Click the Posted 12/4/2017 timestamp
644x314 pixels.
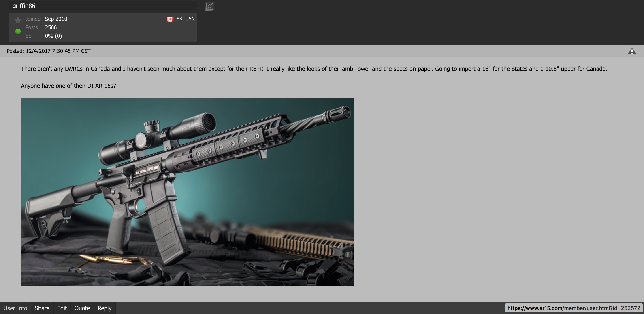(x=49, y=51)
